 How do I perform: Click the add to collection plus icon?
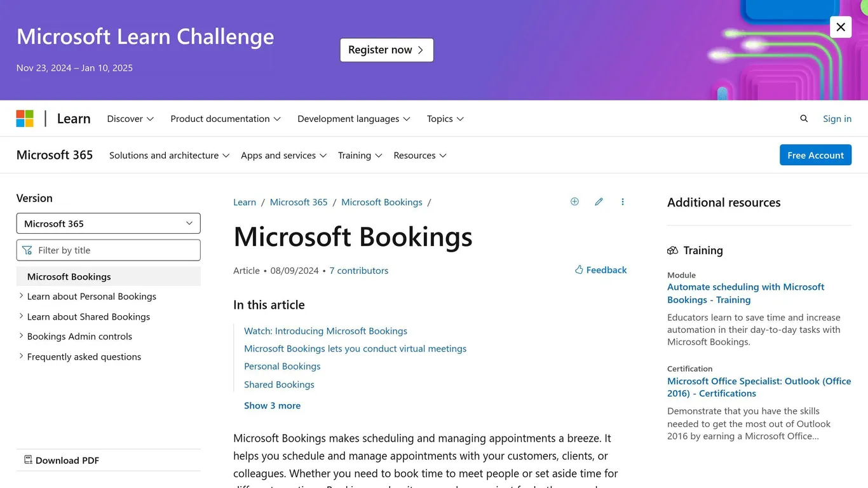click(574, 201)
